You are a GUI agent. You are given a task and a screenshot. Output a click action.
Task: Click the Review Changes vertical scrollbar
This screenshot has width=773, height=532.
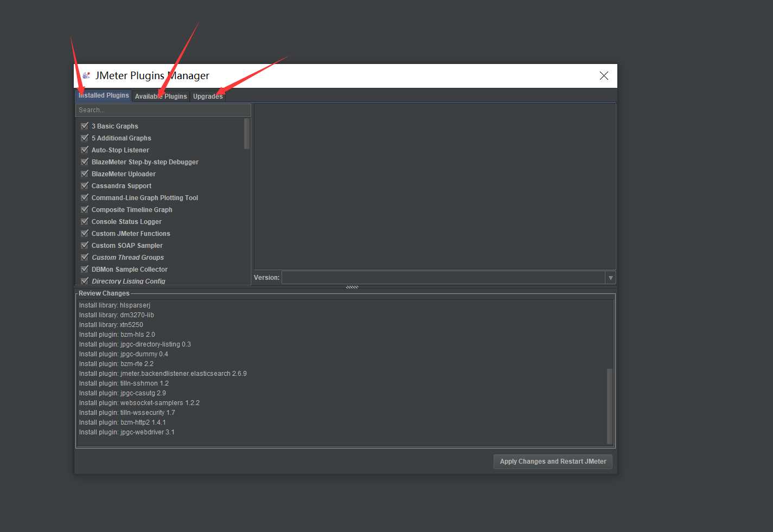[609, 406]
